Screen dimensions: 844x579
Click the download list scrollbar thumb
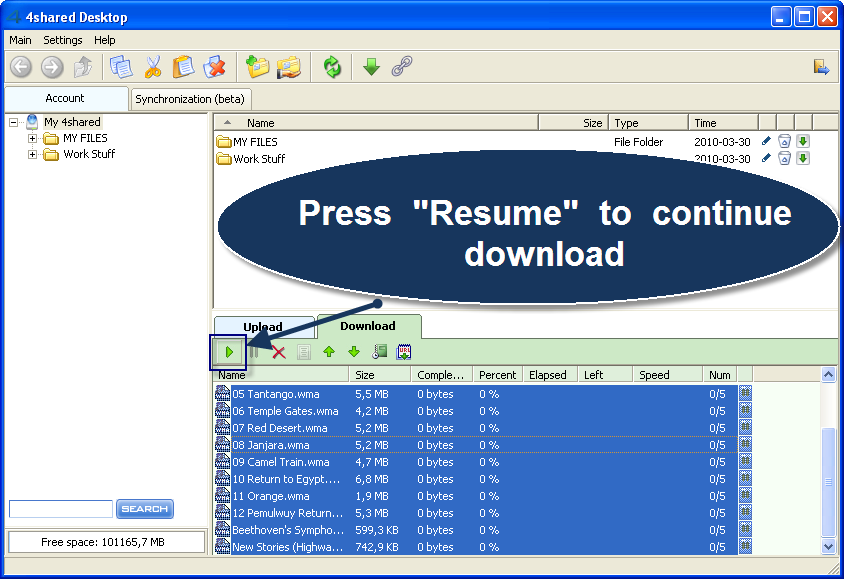click(828, 482)
